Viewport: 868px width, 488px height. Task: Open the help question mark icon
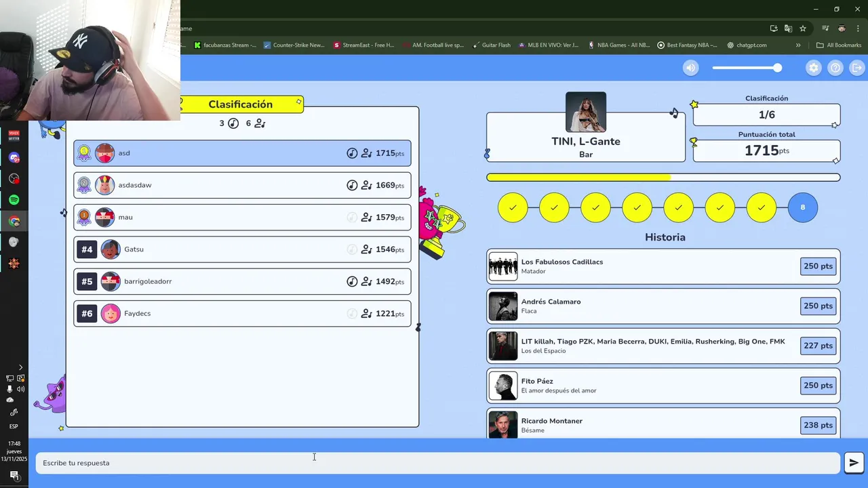[x=835, y=68]
